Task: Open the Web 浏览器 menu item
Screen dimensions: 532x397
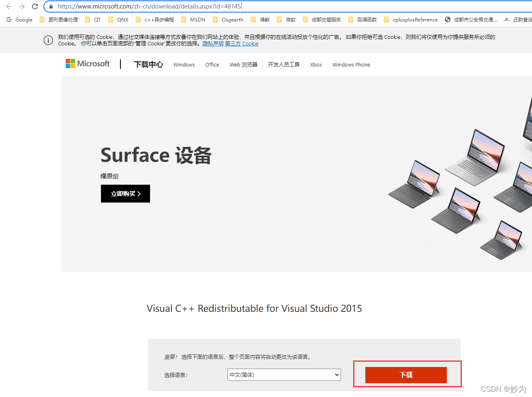Action: 243,65
